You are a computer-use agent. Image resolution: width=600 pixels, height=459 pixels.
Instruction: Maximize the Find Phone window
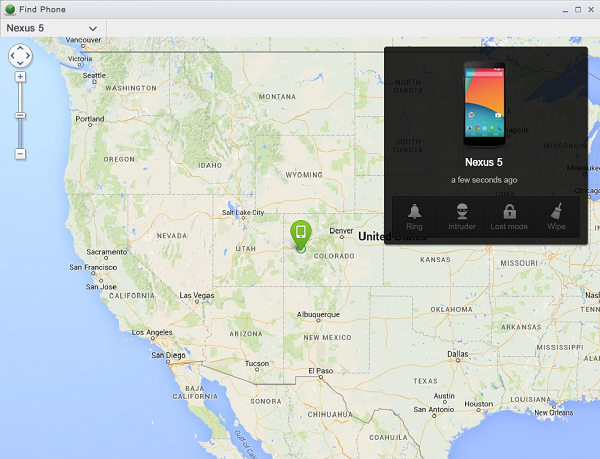(577, 9)
